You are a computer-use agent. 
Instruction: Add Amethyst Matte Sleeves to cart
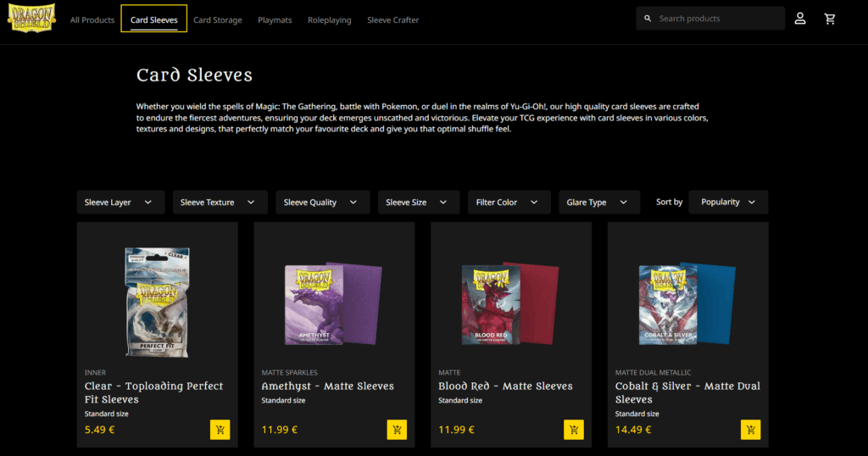[x=397, y=430]
